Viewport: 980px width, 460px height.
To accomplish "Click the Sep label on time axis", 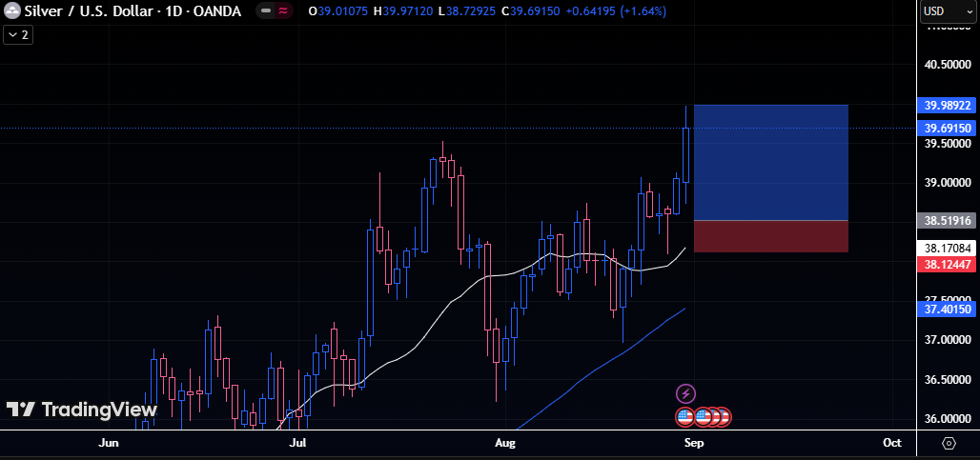I will (694, 443).
